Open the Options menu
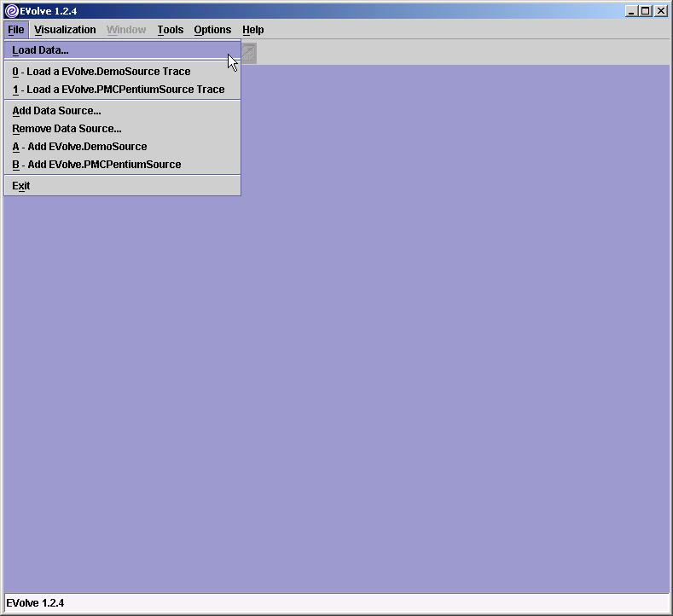 click(212, 30)
